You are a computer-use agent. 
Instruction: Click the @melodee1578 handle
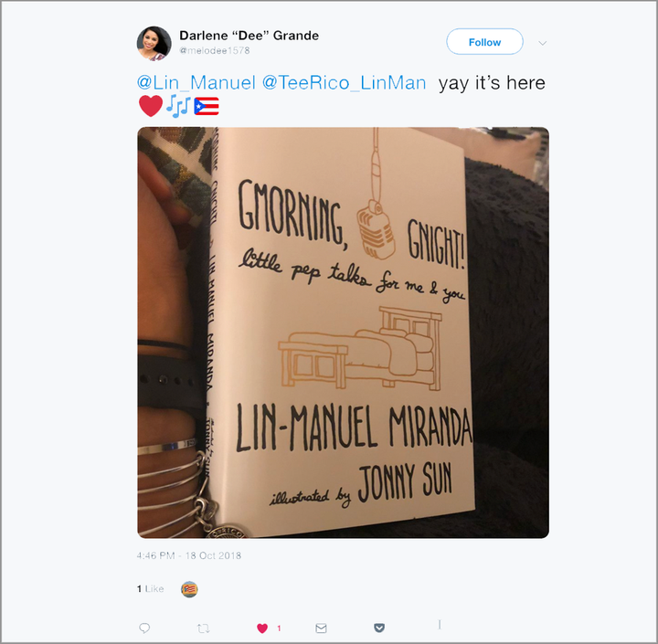215,51
